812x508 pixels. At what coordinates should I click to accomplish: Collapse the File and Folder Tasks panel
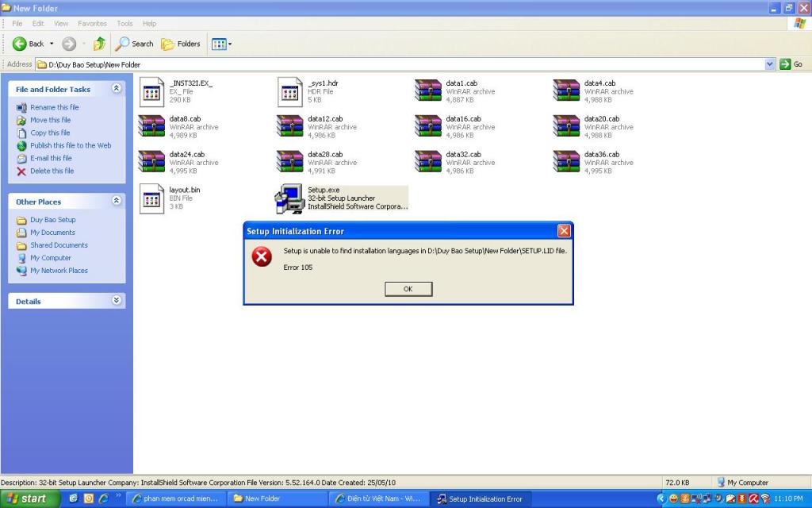[117, 89]
